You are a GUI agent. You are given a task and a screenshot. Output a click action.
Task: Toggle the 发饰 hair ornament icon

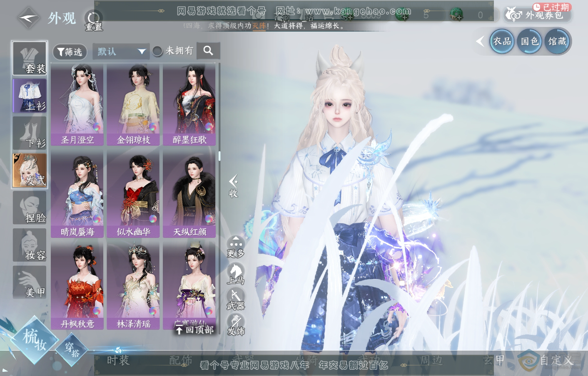coord(236,325)
